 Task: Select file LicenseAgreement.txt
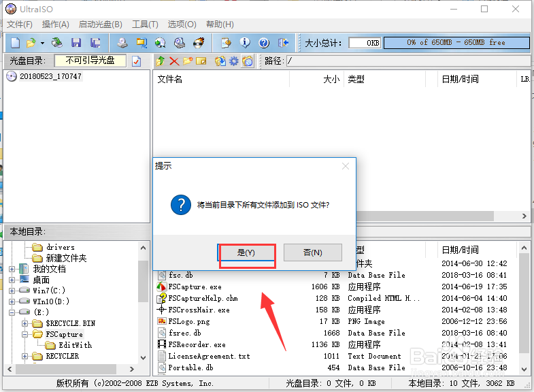[209, 356]
